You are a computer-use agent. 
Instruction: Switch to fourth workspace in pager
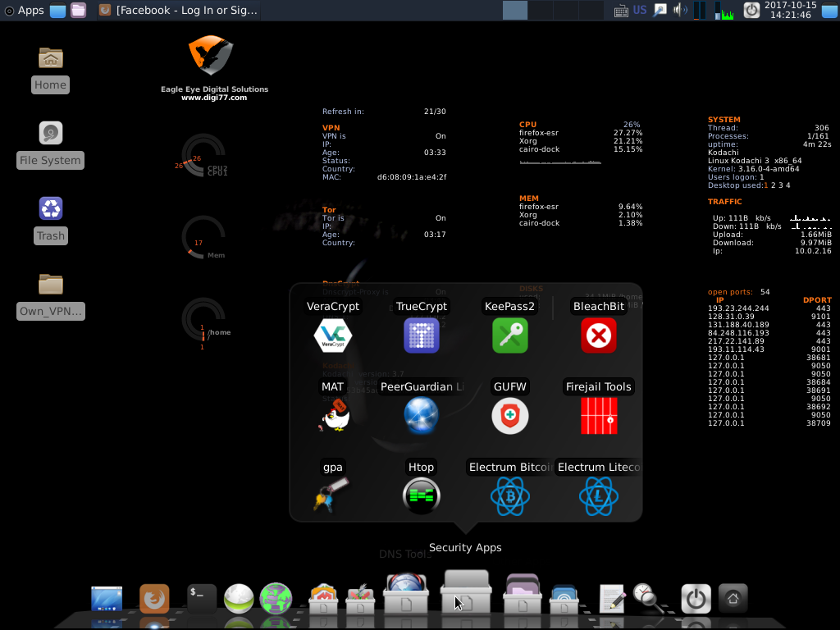pos(591,10)
